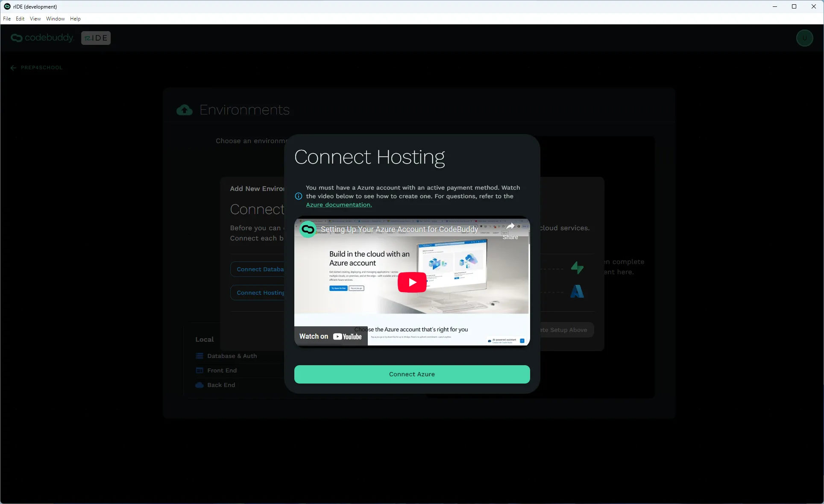
Task: Click the info icon beside Azure notice
Action: click(x=299, y=196)
